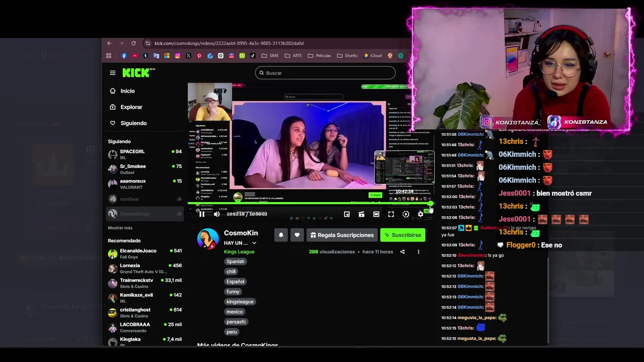The image size is (644, 362).
Task: Click chat scrollbar in replay chat
Action: click(548, 299)
